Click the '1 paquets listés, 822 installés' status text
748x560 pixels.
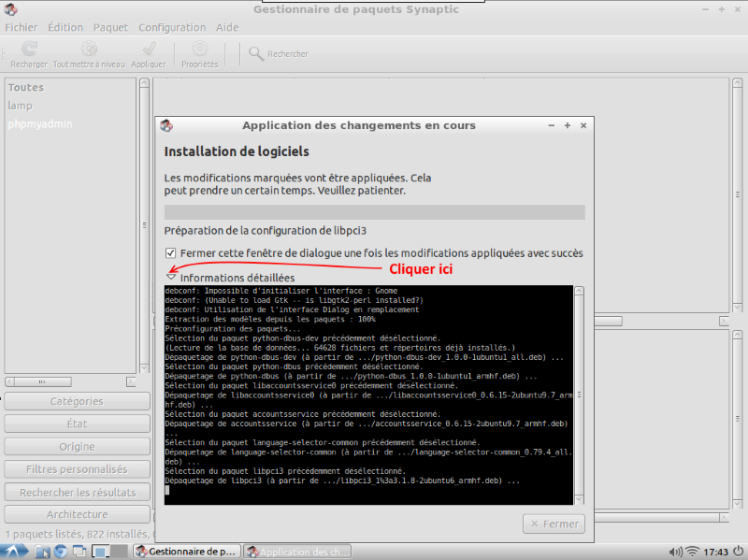coord(78,534)
